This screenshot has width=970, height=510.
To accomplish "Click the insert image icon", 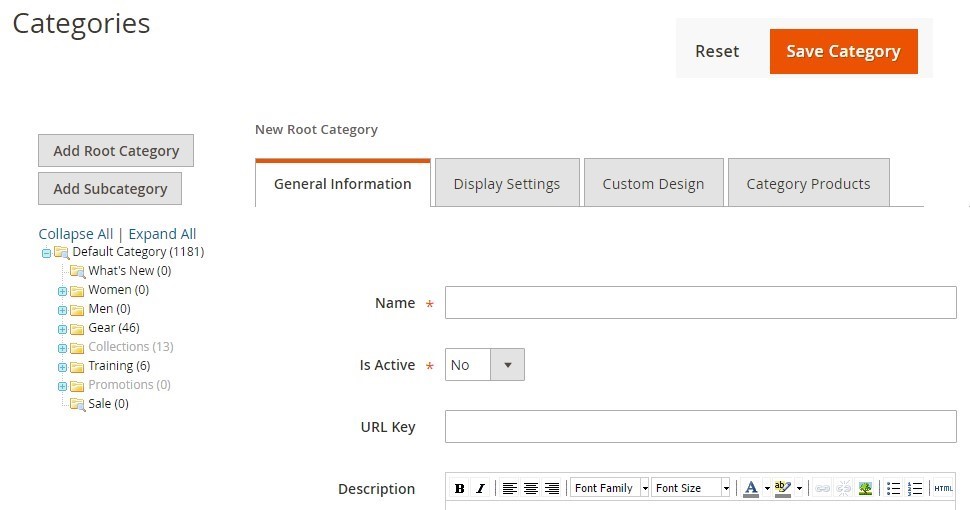I will 865,489.
